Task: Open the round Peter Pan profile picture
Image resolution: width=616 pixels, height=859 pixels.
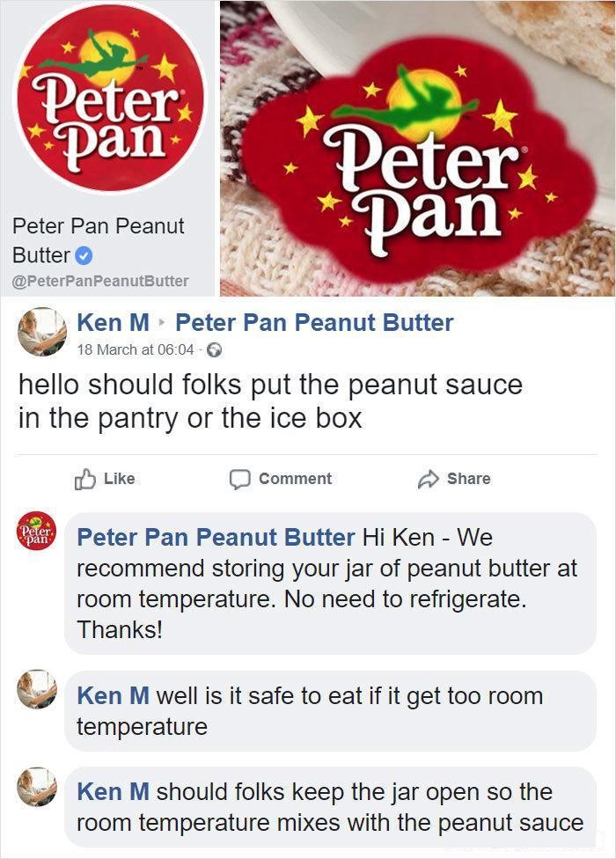Action: [111, 99]
